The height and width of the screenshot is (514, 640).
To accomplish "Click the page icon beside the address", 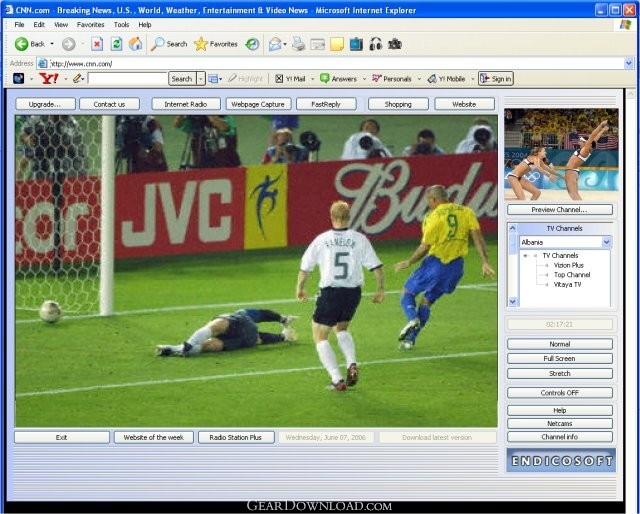I will tap(42, 63).
